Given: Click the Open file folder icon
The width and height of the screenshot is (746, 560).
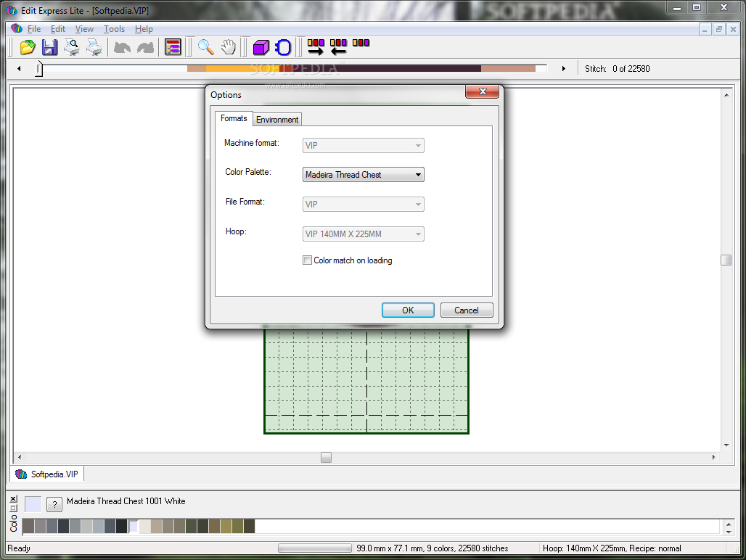Looking at the screenshot, I should point(27,48).
